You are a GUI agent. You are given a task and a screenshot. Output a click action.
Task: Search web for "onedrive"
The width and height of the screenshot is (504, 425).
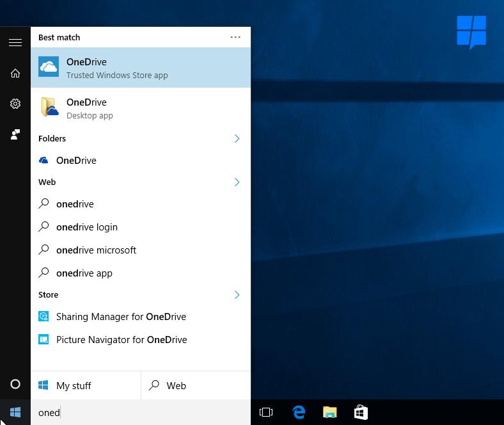141,204
